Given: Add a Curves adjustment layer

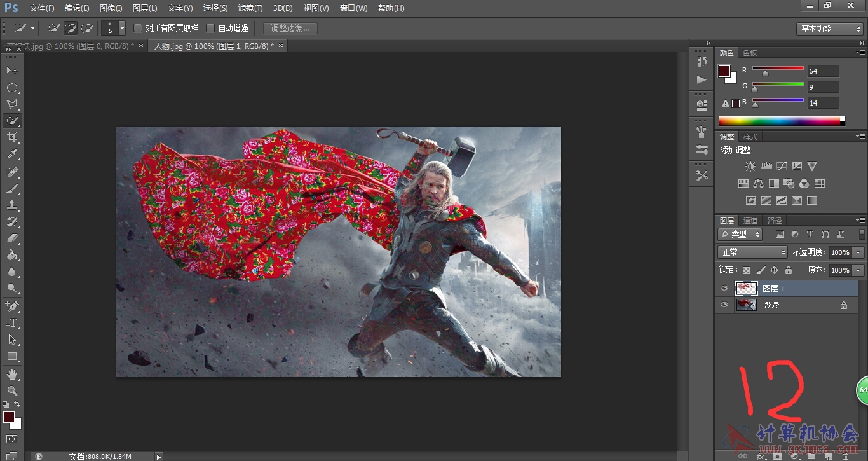Looking at the screenshot, I should point(781,166).
